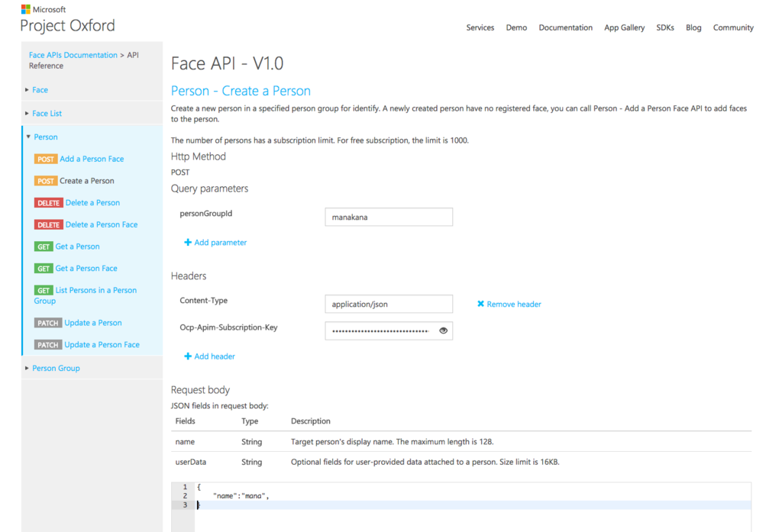782x532 pixels.
Task: Click the Microsoft logo
Action: pos(25,9)
